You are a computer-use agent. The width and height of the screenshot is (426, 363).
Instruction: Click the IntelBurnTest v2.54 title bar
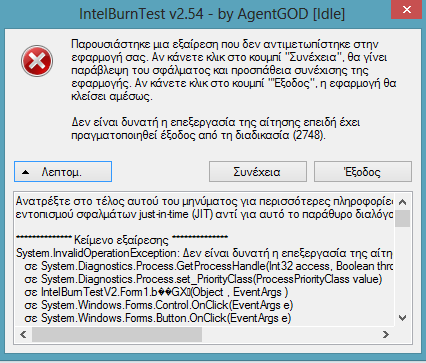point(212,13)
